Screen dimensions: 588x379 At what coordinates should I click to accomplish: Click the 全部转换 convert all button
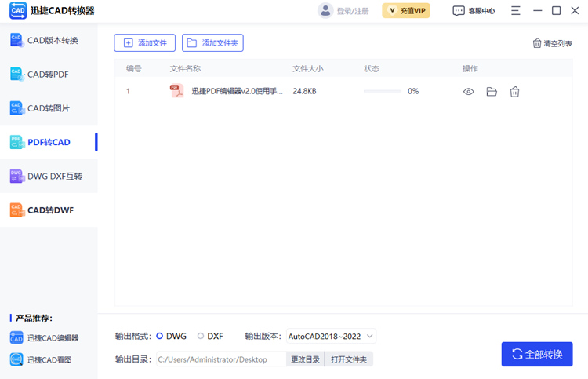(x=537, y=354)
